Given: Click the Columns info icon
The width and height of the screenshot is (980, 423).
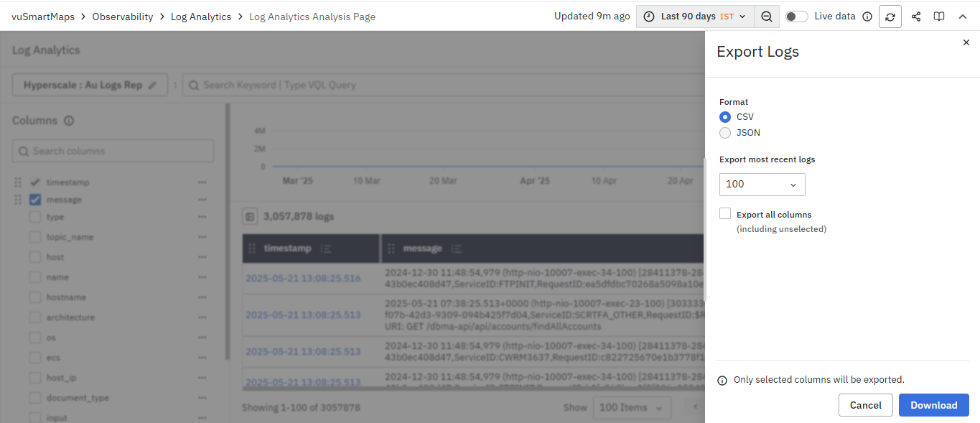Looking at the screenshot, I should click(x=69, y=121).
